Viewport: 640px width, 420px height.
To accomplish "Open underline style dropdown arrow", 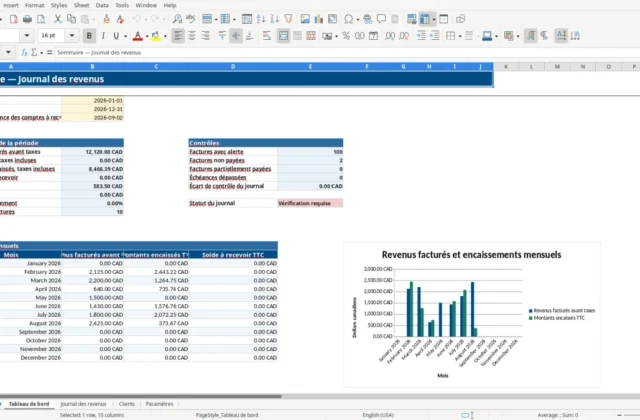I will [x=125, y=36].
